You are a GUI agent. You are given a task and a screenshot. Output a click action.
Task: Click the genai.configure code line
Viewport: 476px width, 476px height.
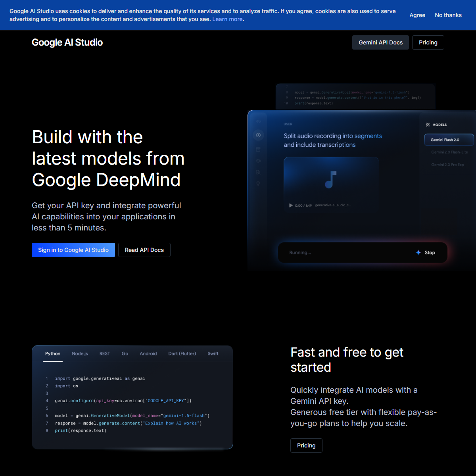pyautogui.click(x=123, y=401)
